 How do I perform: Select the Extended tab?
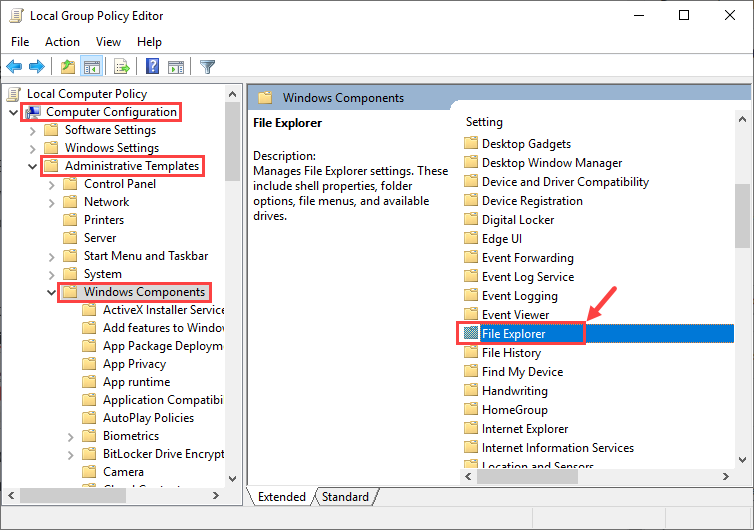(x=281, y=497)
